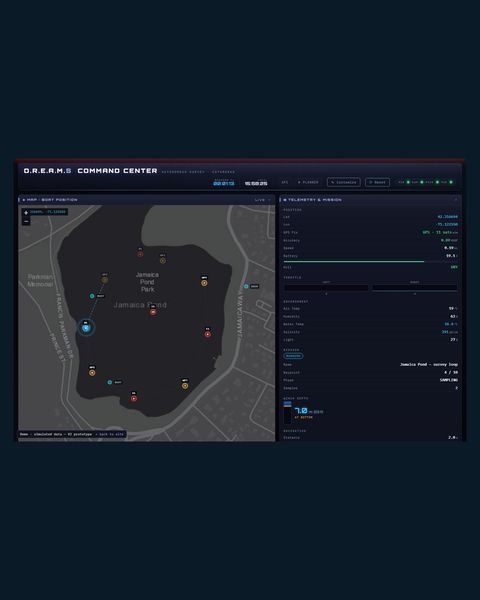The width and height of the screenshot is (480, 600).
Task: Click the map coordinates readout beside zoom buttons
Action: point(48,212)
